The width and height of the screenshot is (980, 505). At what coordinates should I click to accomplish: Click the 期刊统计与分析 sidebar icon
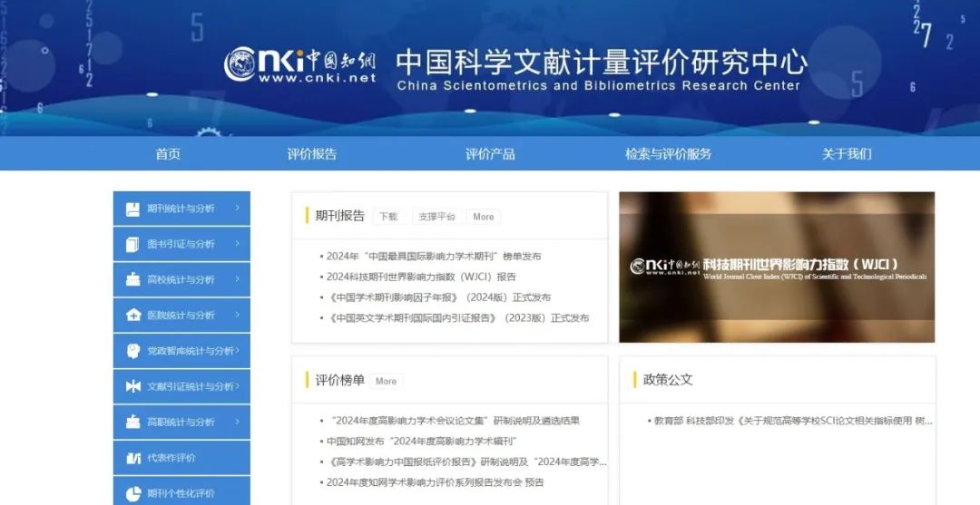tap(132, 209)
